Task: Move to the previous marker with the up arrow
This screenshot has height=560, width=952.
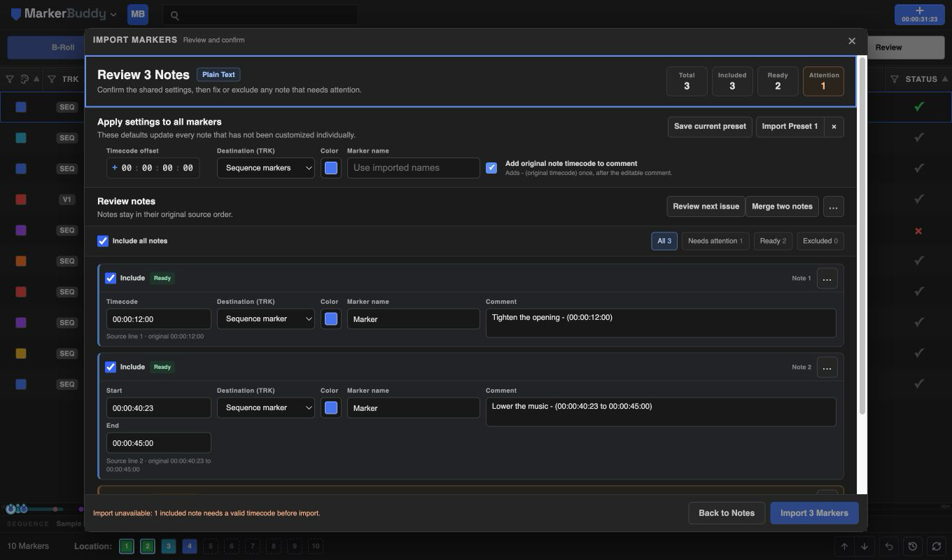Action: tap(844, 546)
